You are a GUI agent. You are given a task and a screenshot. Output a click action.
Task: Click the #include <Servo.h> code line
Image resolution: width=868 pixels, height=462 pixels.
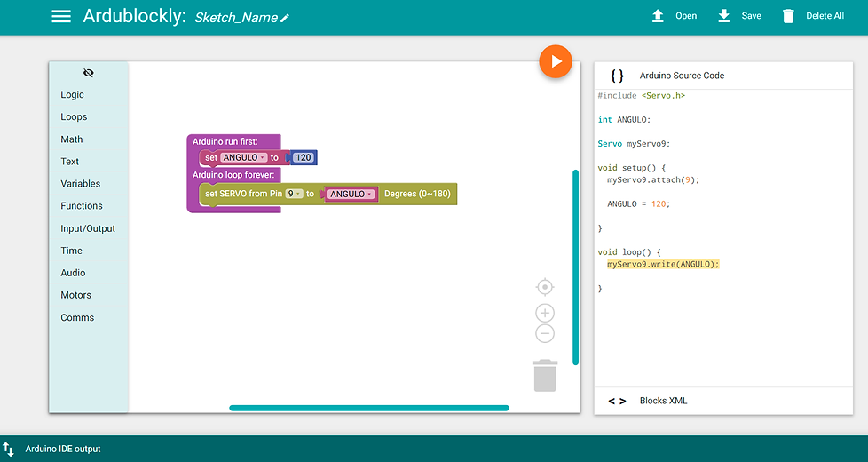click(x=642, y=96)
